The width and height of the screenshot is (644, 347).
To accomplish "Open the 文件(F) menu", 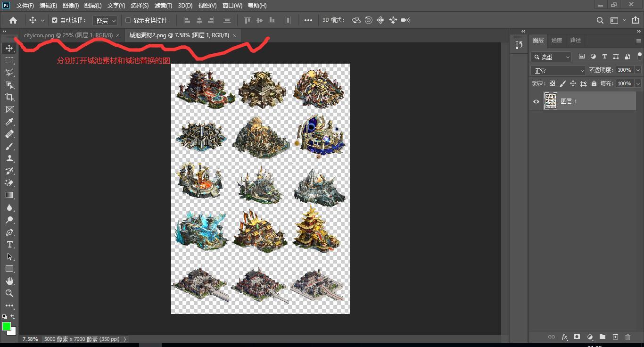I will (x=25, y=6).
